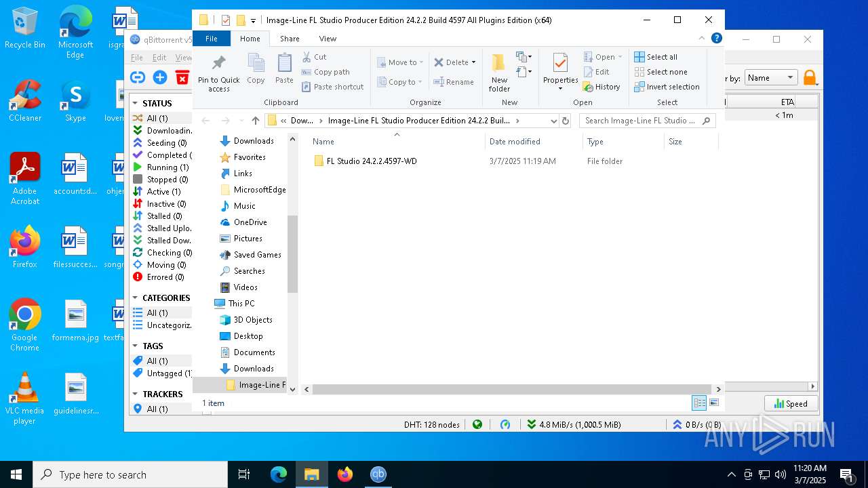868x488 pixels.
Task: Open qBittorrent Edit menu
Action: coord(159,58)
